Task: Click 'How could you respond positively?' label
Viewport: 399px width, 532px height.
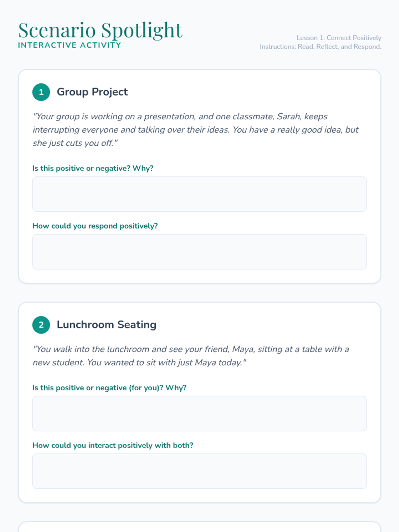Action: [x=95, y=226]
